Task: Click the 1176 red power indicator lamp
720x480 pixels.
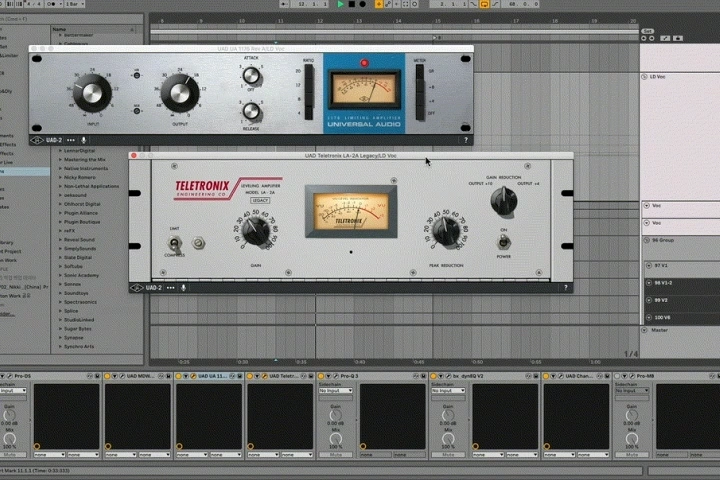Action: pos(364,63)
